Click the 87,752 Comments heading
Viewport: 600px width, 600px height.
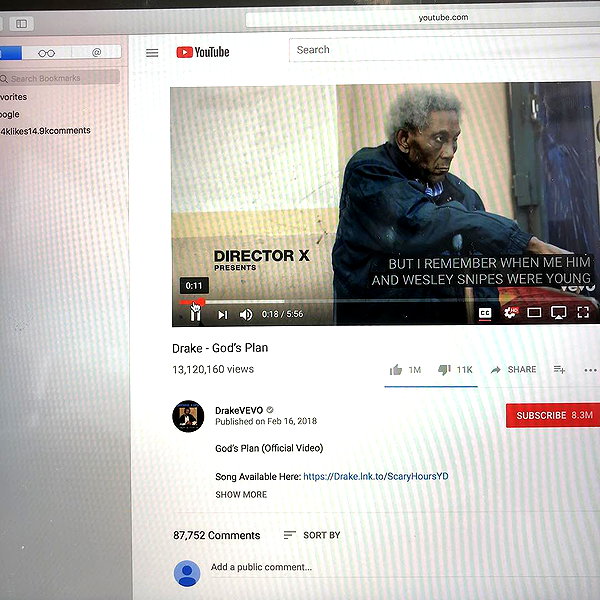click(x=217, y=535)
